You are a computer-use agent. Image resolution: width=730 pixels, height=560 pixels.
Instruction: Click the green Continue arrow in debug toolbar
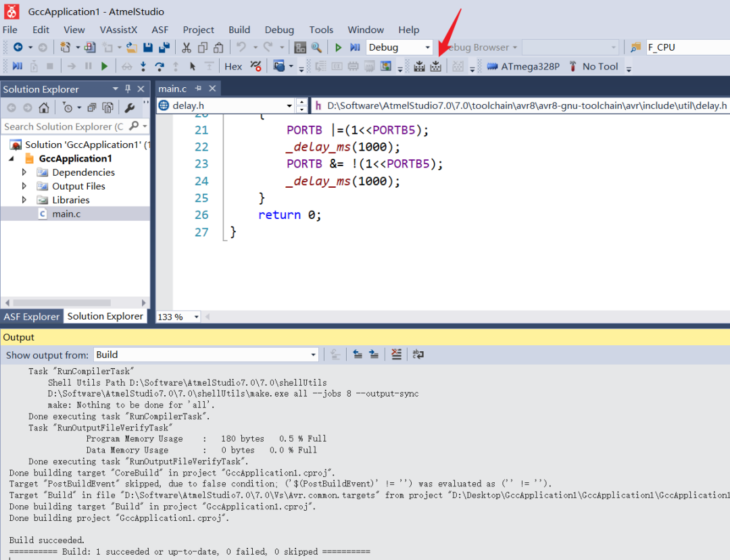click(104, 66)
